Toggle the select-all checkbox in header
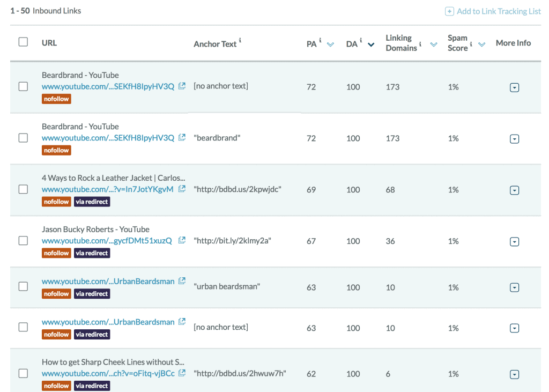 23,42
